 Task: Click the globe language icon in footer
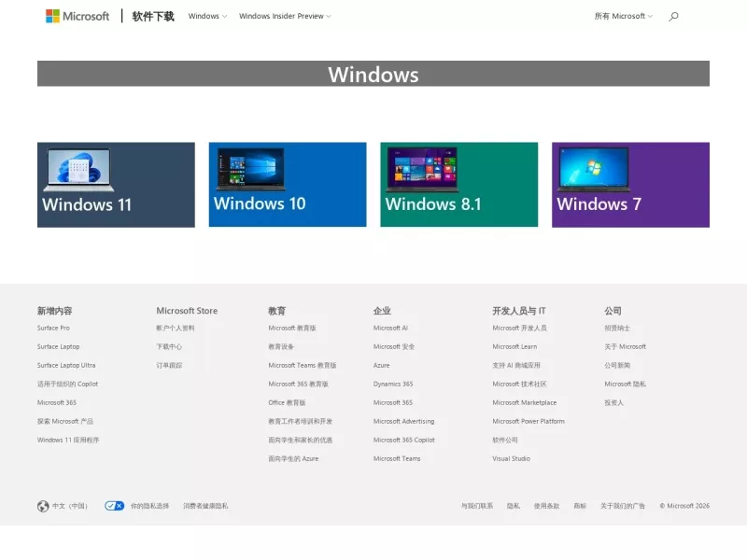[43, 506]
